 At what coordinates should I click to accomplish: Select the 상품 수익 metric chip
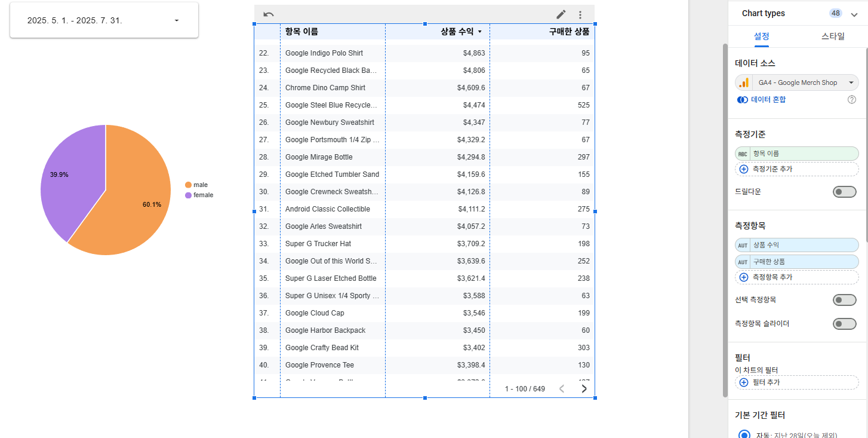click(x=797, y=245)
